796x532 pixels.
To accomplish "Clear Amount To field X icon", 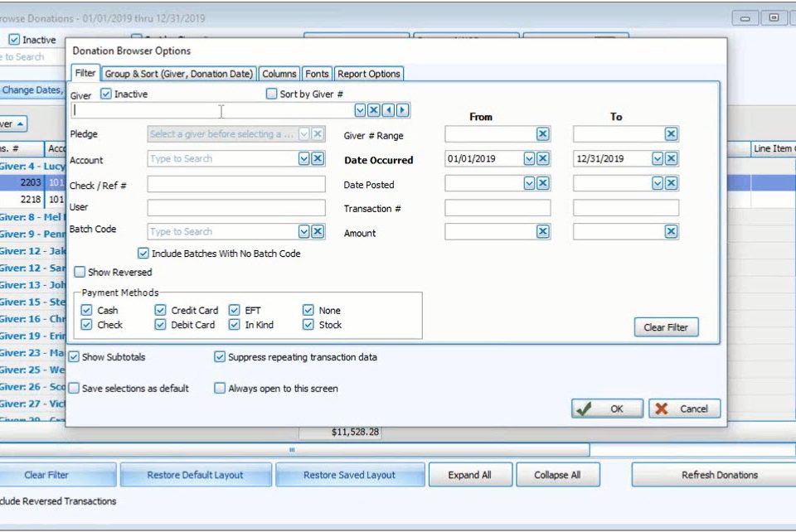I will 671,232.
